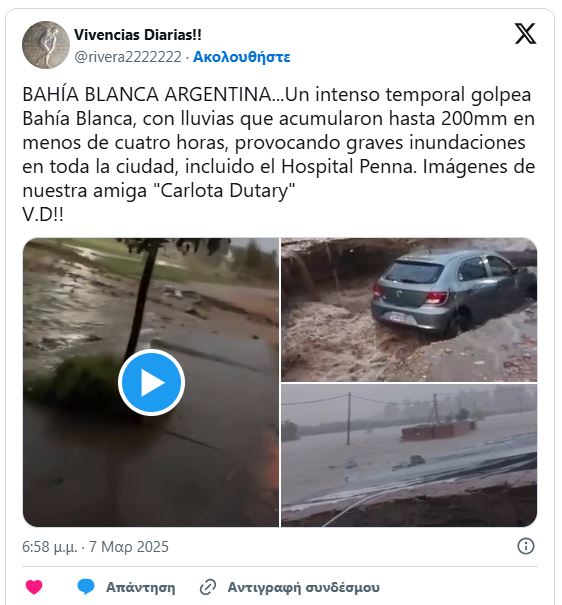The height and width of the screenshot is (605, 562).
Task: Click the BAHÍA BLANCA ARGENTINA heading text
Action: pyautogui.click(x=147, y=95)
